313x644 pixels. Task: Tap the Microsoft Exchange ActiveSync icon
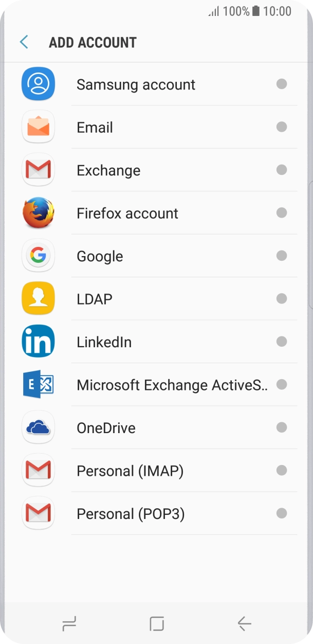38,385
